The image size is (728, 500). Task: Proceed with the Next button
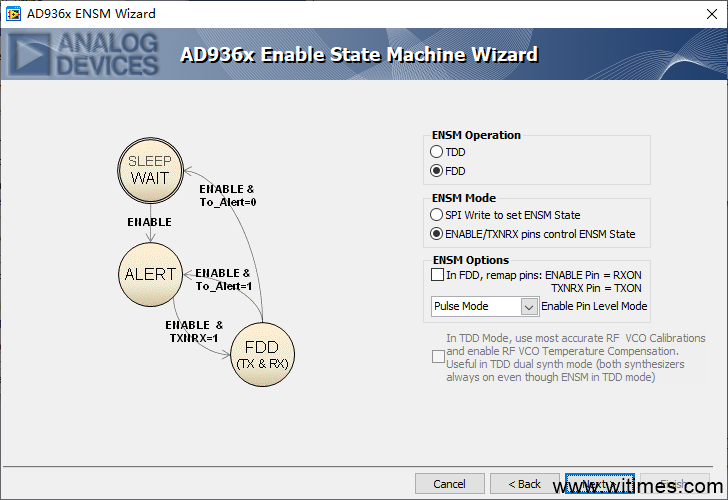599,484
